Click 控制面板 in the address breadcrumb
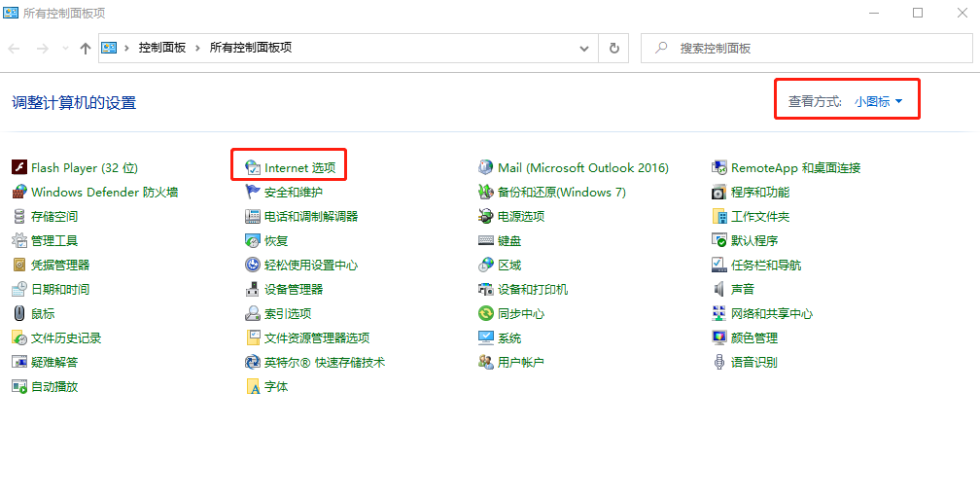 pos(161,48)
